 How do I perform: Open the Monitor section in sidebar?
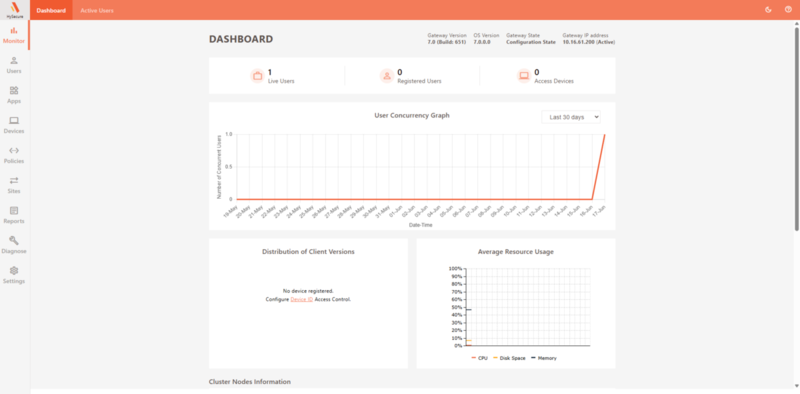14,35
